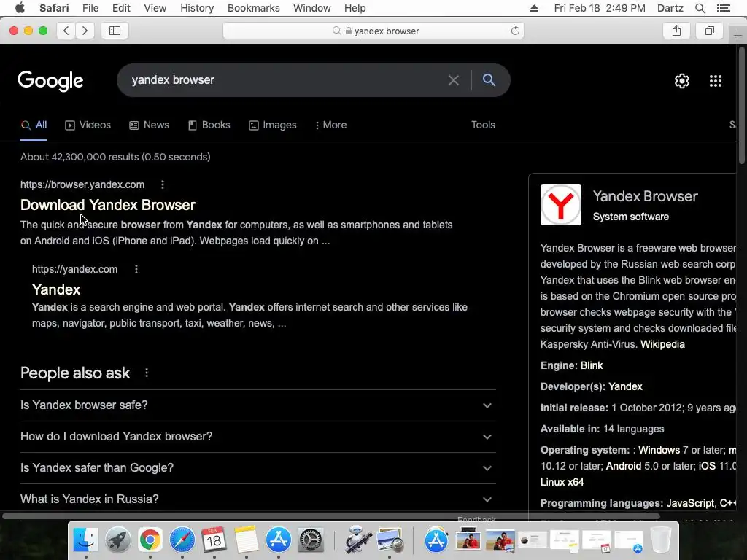
Task: Show all tabs overview icon
Action: click(709, 31)
